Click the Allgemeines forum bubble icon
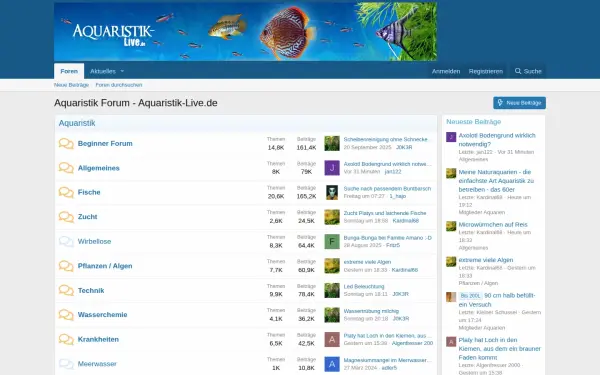Screen dimensions: 600x375 tap(66, 168)
